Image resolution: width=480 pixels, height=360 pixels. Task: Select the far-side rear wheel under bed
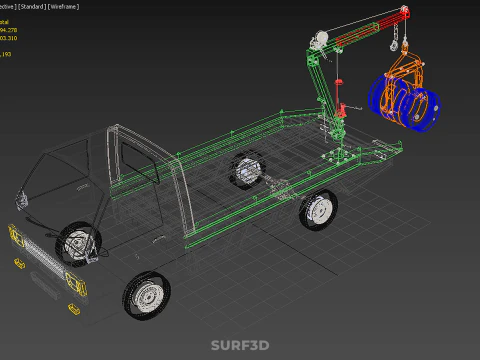click(247, 170)
